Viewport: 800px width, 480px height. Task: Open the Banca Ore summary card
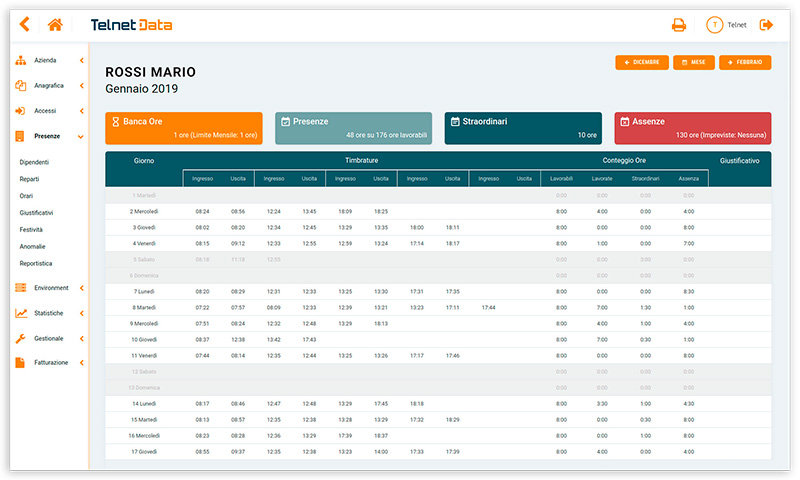(x=184, y=129)
